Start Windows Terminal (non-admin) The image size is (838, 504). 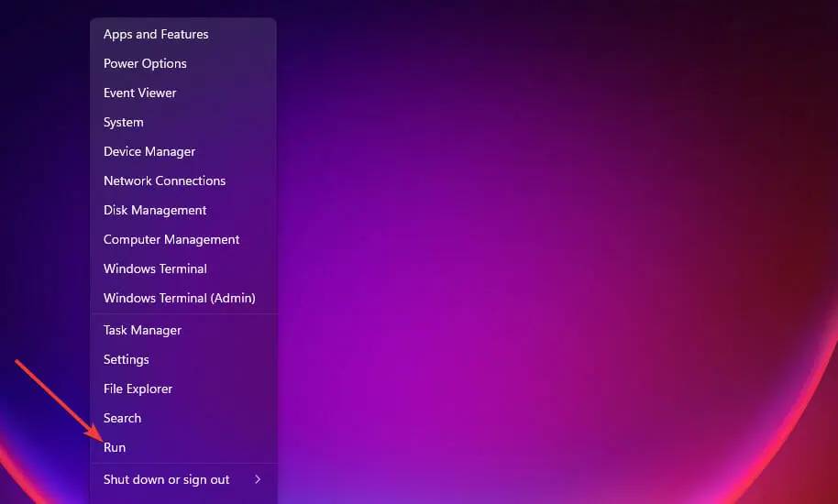point(155,268)
